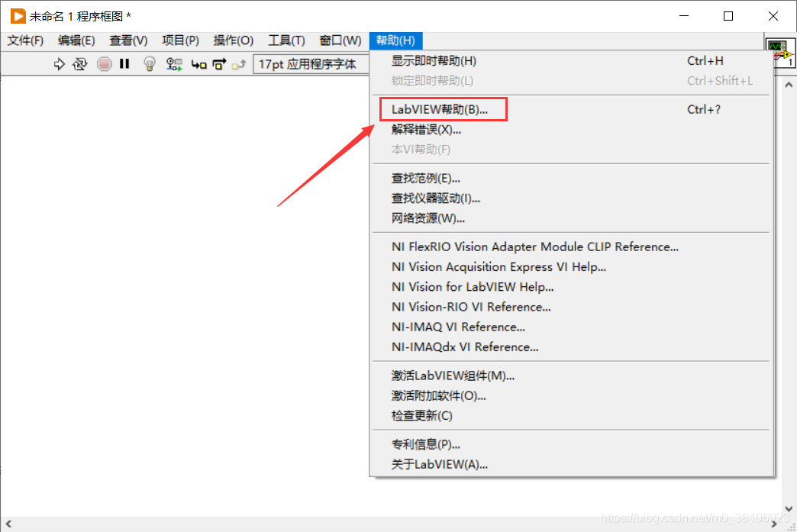Choose 激活附加软件(O)... entry
This screenshot has height=532, width=797.
pyautogui.click(x=571, y=396)
